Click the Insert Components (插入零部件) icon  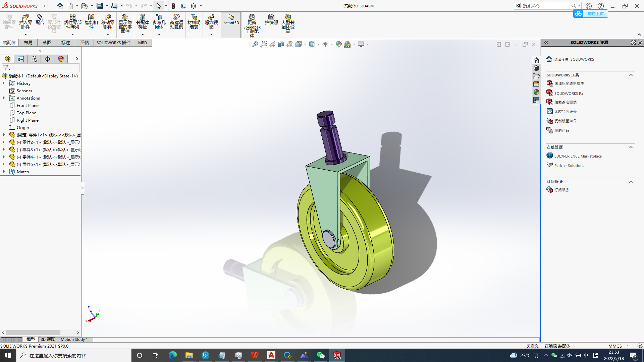[25, 21]
